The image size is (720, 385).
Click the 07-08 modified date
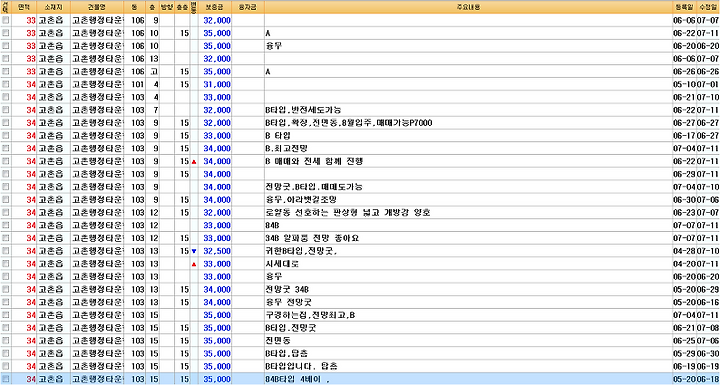708,328
